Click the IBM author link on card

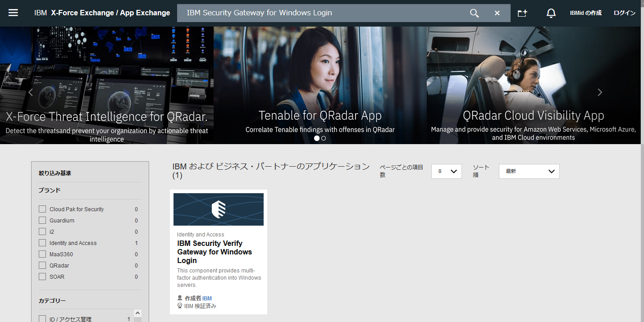pos(207,298)
